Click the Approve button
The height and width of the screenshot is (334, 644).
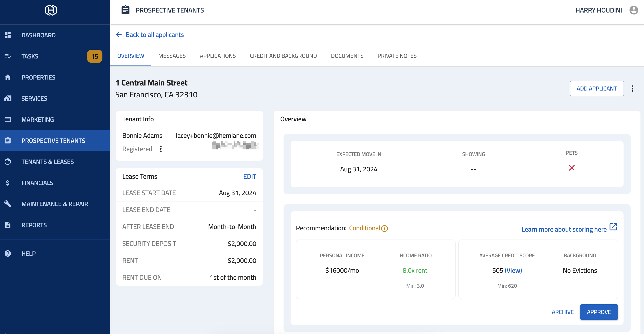pos(599,312)
